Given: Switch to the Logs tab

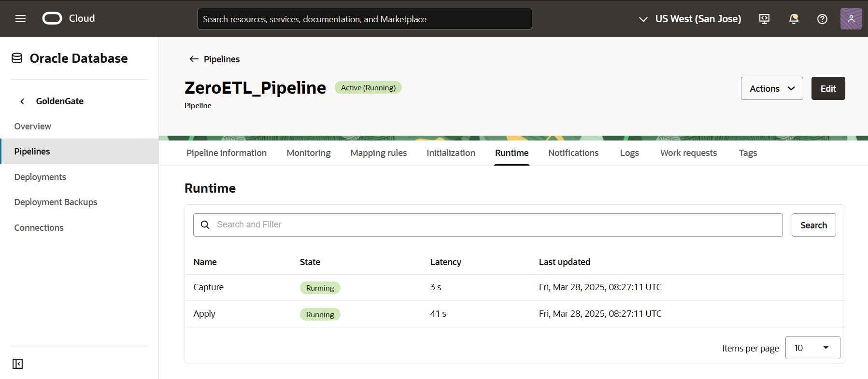Looking at the screenshot, I should [629, 153].
